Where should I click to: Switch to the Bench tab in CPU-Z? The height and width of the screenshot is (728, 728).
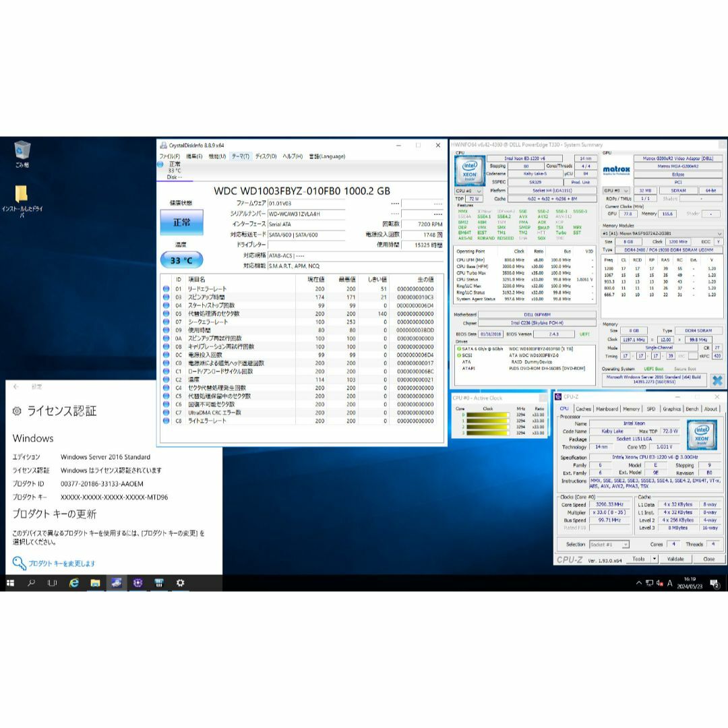[x=692, y=409]
